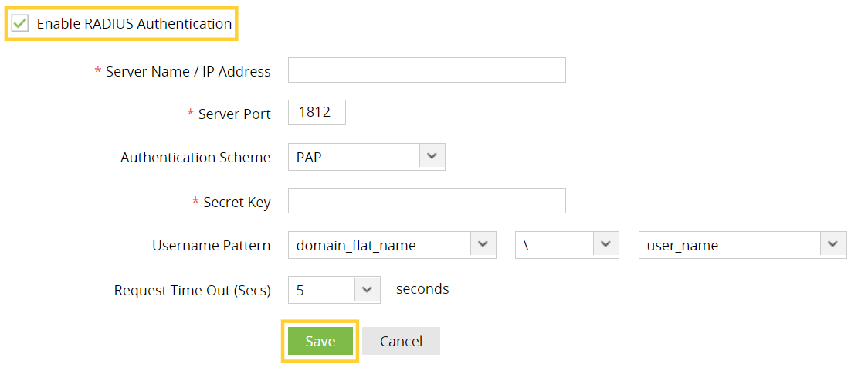The width and height of the screenshot is (868, 378).
Task: Expand the user_name pattern dropdown
Action: (742, 245)
